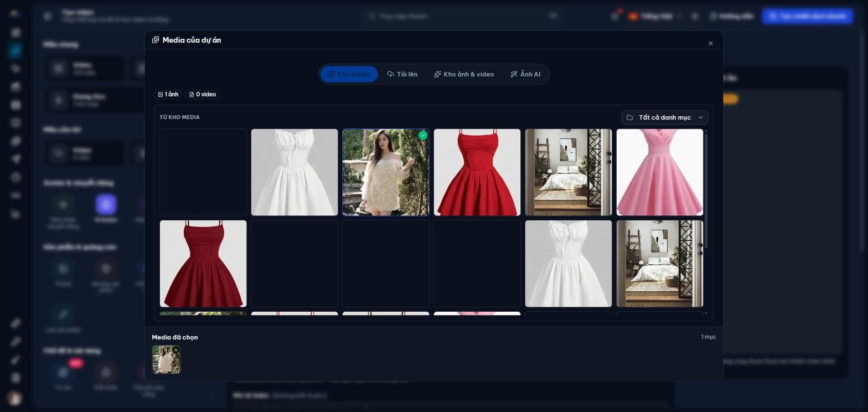Select the bedroom thumbnail left of the pink dress
The image size is (868, 412).
click(x=569, y=172)
